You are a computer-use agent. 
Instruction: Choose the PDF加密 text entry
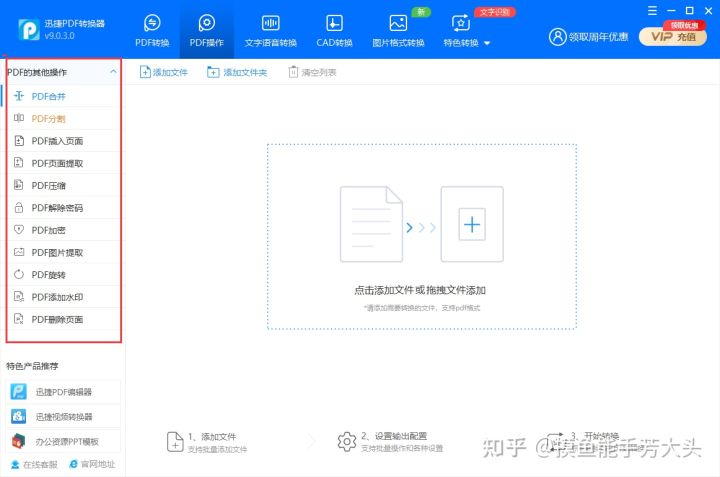(49, 230)
